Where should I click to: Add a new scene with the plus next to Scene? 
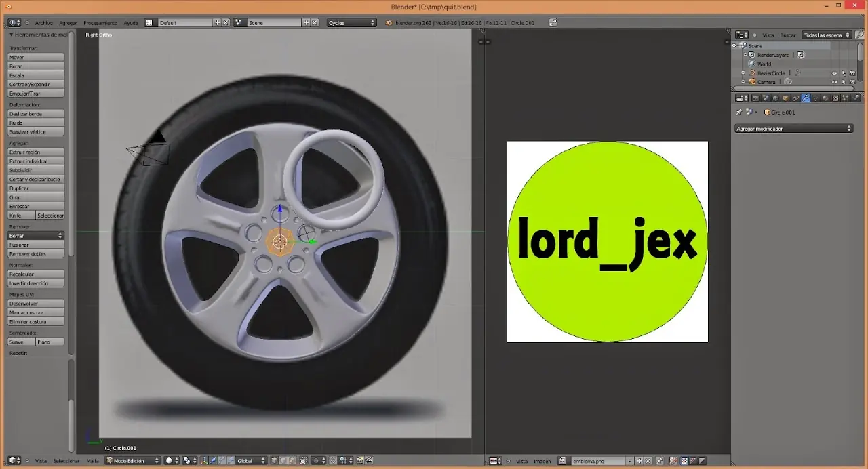pyautogui.click(x=307, y=22)
